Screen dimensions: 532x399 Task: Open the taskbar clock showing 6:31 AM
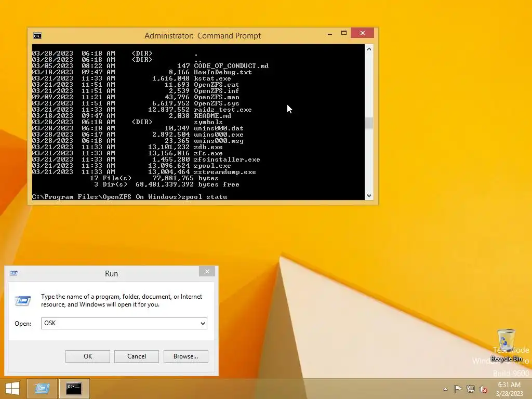[509, 389]
